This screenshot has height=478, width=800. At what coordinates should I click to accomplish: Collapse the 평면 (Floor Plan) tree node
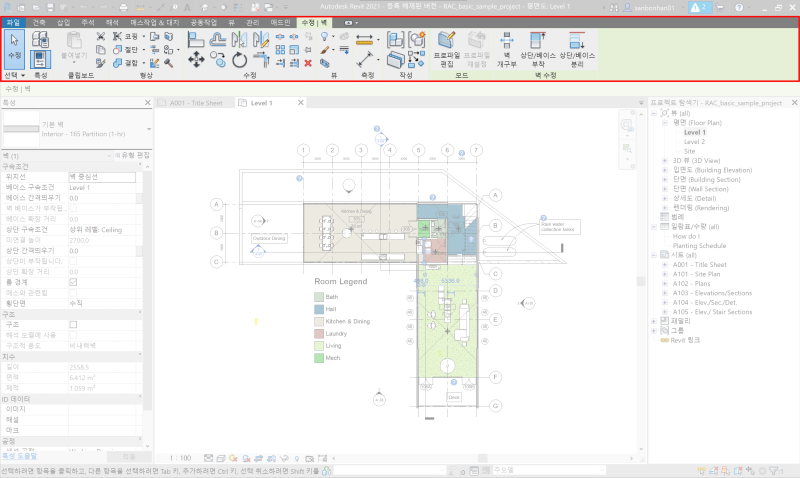tap(665, 123)
